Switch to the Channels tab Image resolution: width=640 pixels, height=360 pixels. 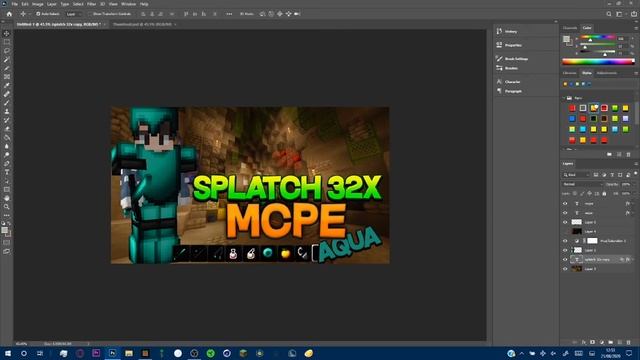click(x=570, y=28)
